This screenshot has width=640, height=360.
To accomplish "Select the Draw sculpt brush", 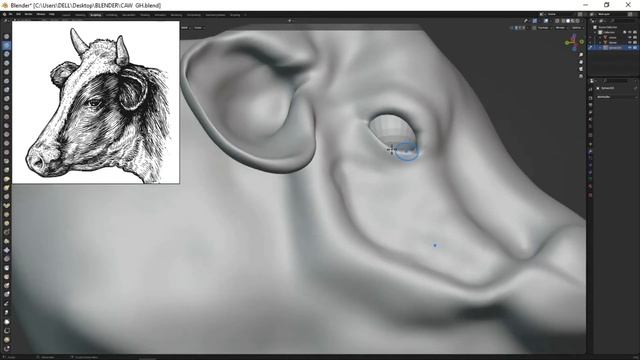I will tap(7, 36).
